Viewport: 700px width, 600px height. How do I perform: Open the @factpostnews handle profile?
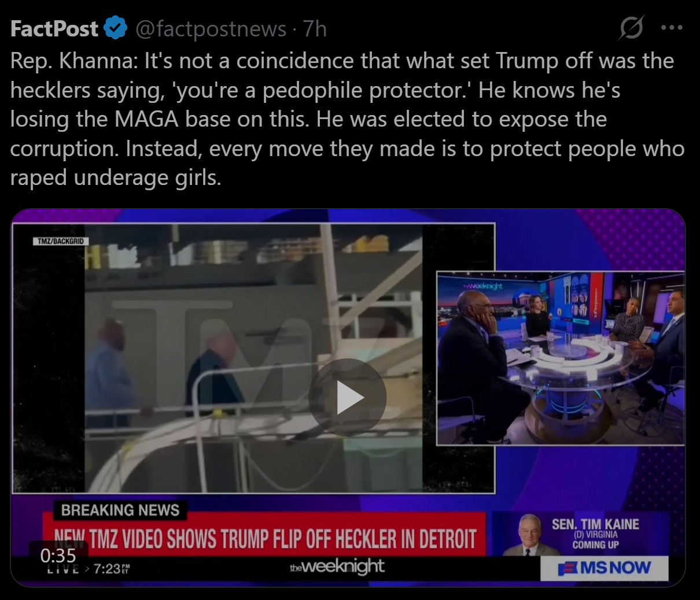(x=211, y=29)
